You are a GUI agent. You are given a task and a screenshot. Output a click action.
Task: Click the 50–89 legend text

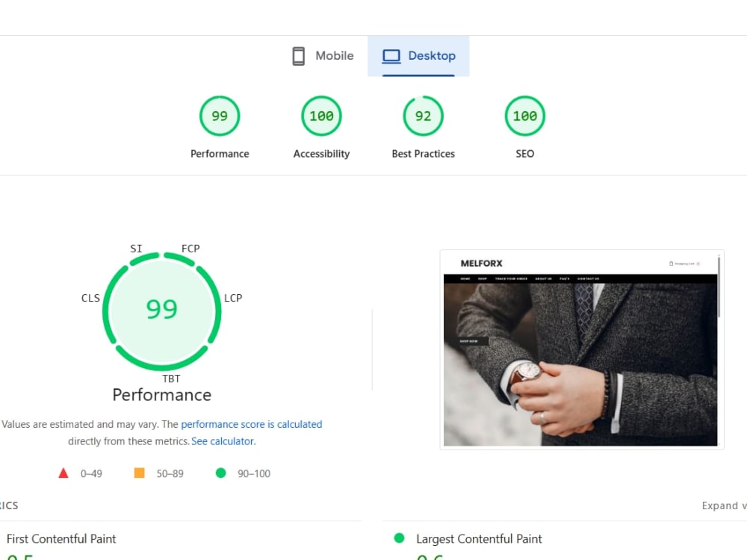(x=170, y=474)
